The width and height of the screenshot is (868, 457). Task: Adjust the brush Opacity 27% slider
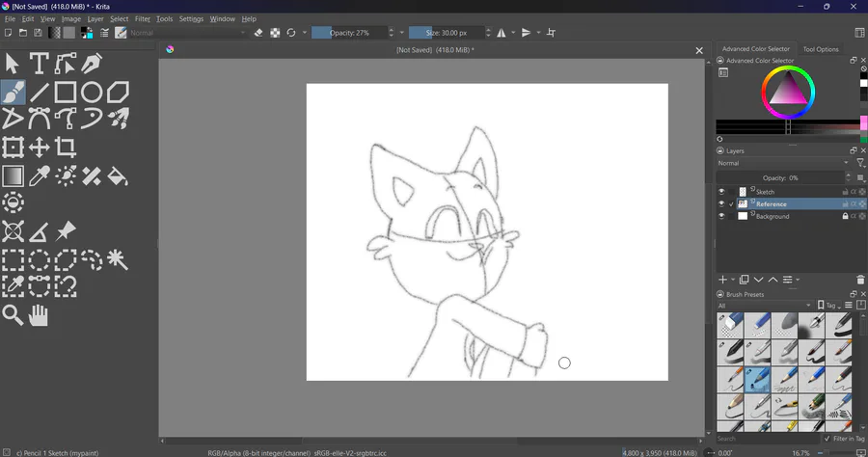point(349,33)
